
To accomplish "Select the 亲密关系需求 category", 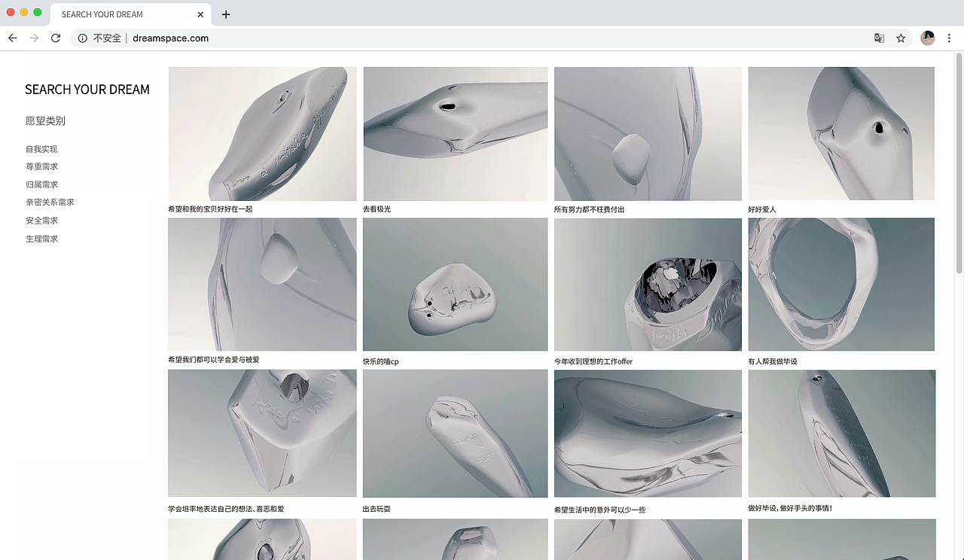I will [x=50, y=202].
